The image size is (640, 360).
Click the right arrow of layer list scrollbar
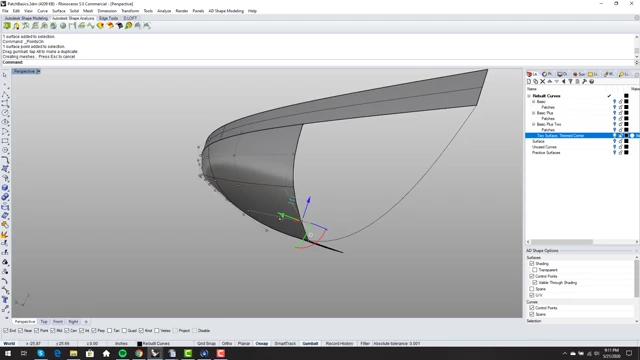click(x=637, y=242)
